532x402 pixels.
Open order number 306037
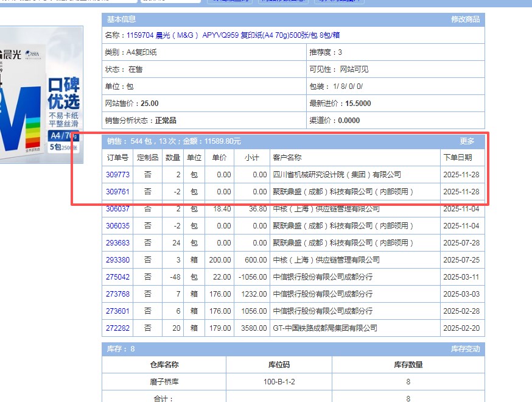click(x=117, y=209)
